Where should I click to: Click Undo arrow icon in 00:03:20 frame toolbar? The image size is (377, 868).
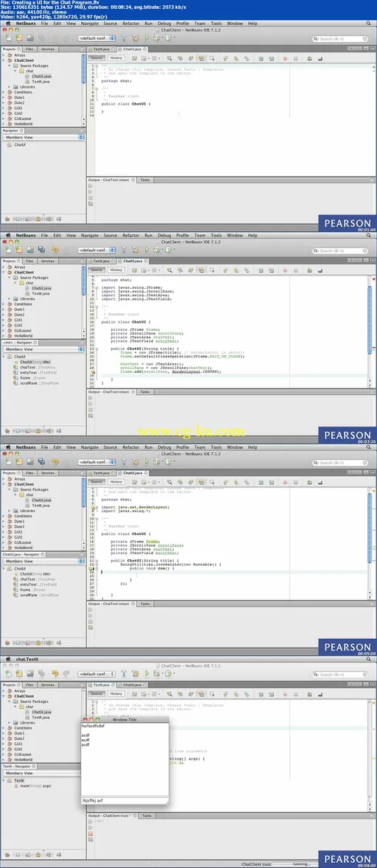[55, 251]
